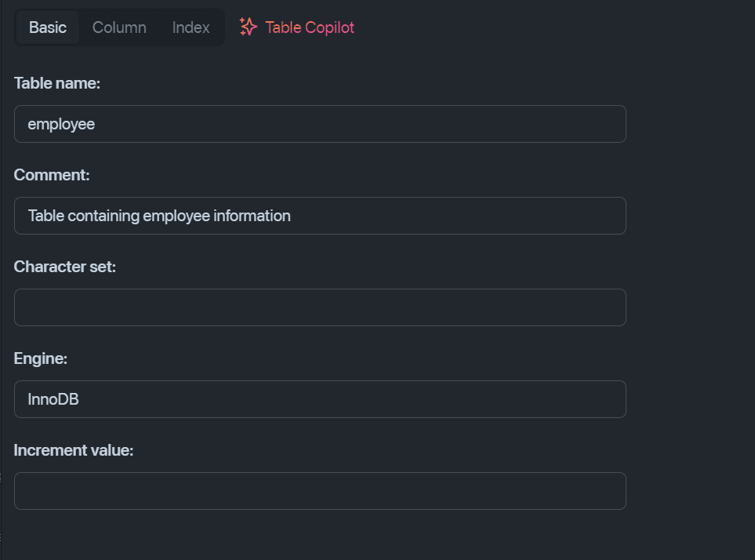Click the word "Table" starting the comment text
The height and width of the screenshot is (560, 755).
click(x=45, y=216)
